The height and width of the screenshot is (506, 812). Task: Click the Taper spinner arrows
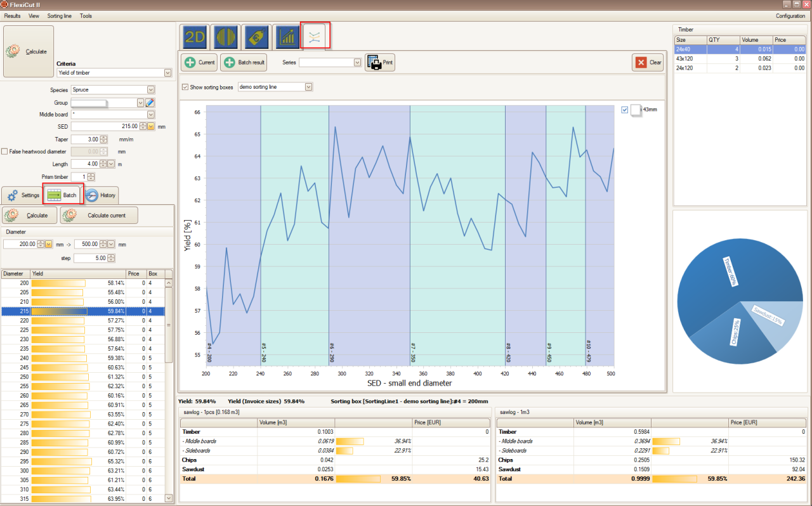click(x=104, y=139)
